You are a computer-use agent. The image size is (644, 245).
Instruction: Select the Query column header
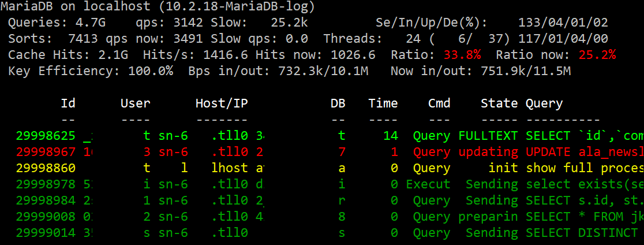(544, 103)
